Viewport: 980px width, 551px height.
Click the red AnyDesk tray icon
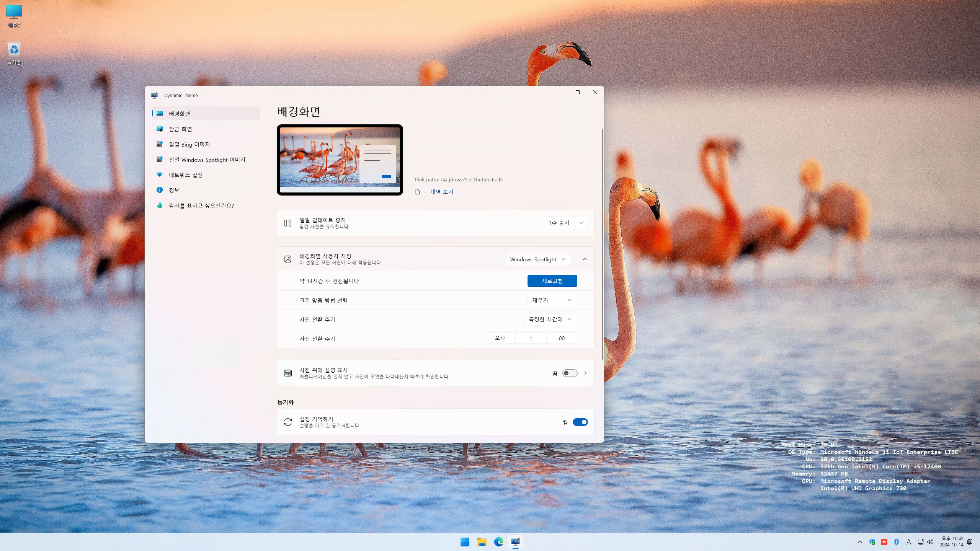[884, 542]
